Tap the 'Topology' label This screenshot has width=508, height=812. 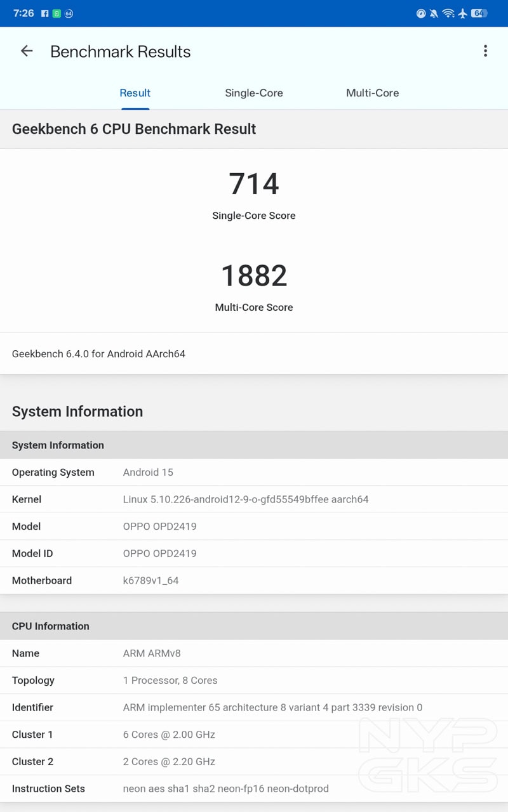33,681
